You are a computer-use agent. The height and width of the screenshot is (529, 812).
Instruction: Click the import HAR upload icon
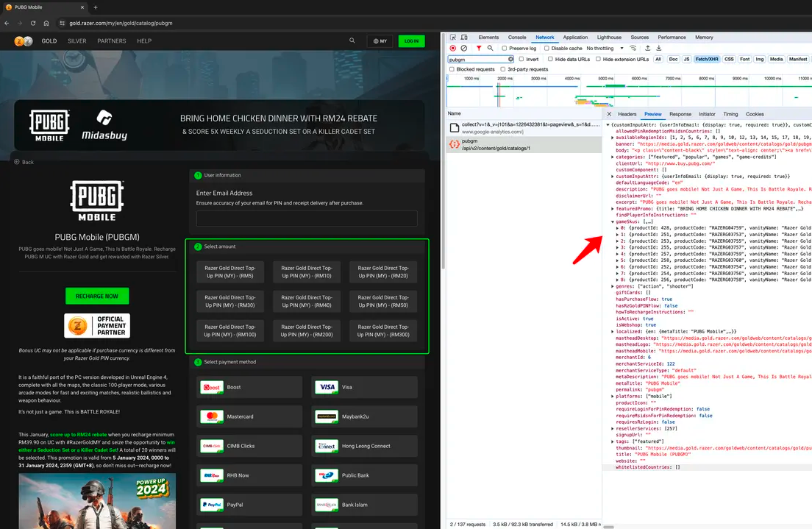coord(647,48)
